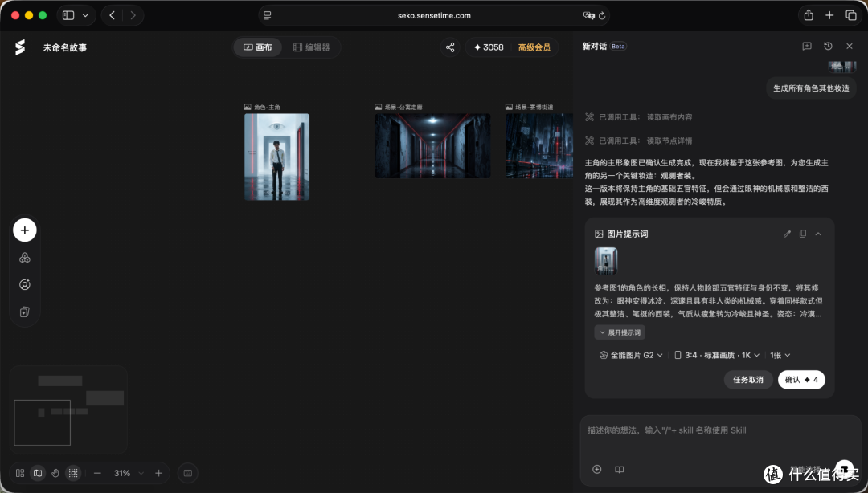Screen dimensions: 868x493
Task: Open the cubes asset library icon
Action: pos(25,258)
